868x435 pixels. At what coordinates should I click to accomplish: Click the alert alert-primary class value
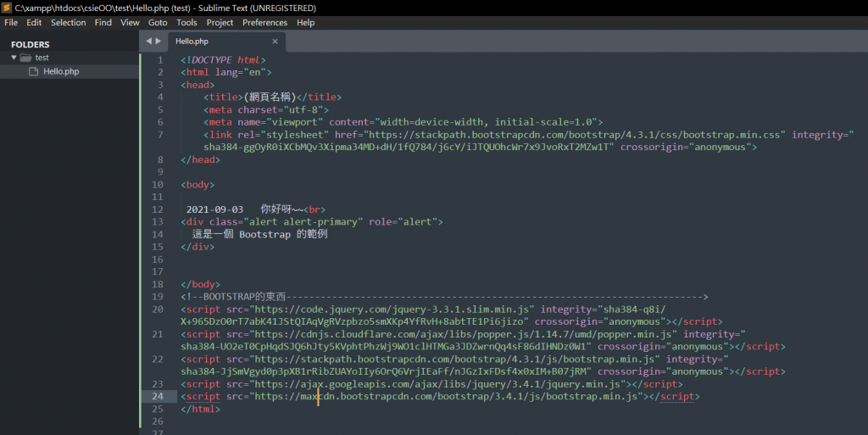click(303, 222)
